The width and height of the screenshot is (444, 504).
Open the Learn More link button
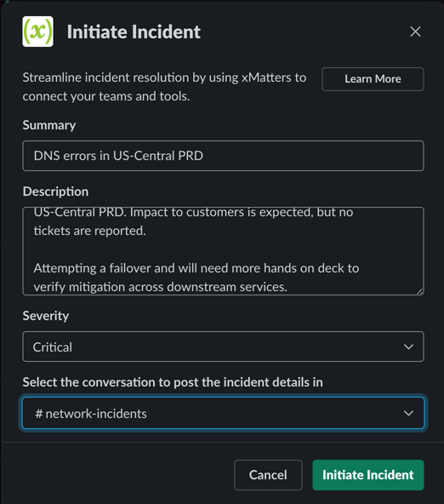click(373, 79)
